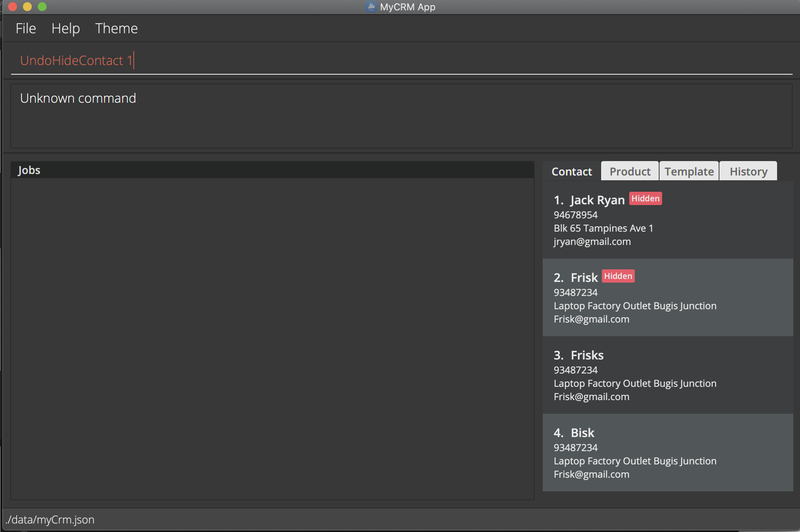
Task: Minimize the window with the yellow button
Action: coord(27,7)
